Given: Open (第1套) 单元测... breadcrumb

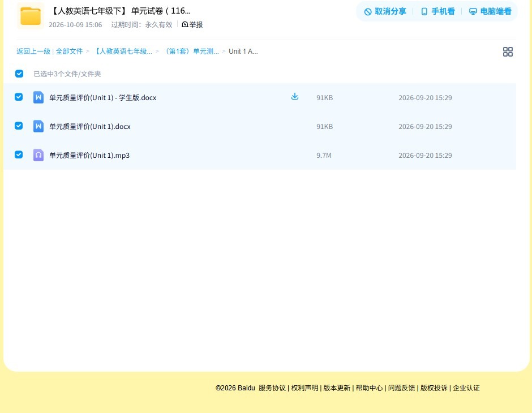Looking at the screenshot, I should tap(191, 51).
